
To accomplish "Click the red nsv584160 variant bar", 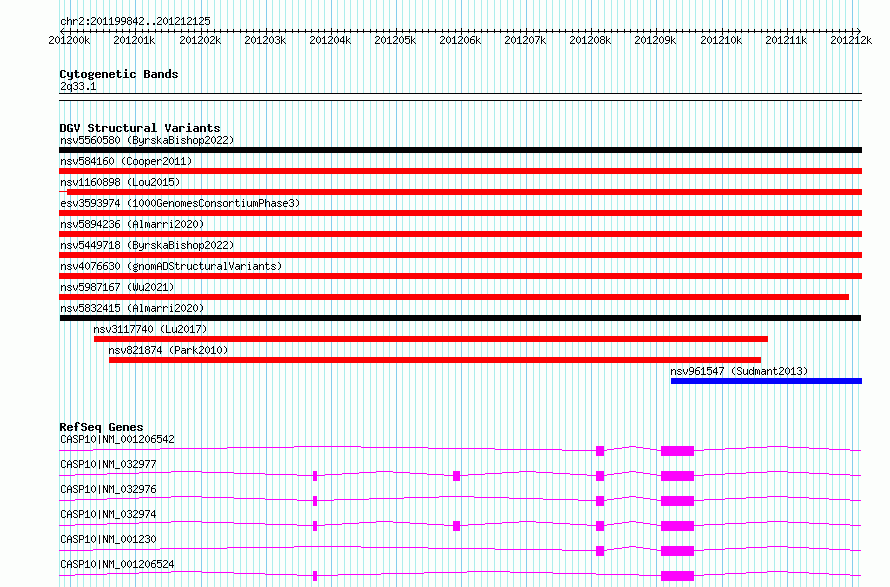I will point(460,171).
